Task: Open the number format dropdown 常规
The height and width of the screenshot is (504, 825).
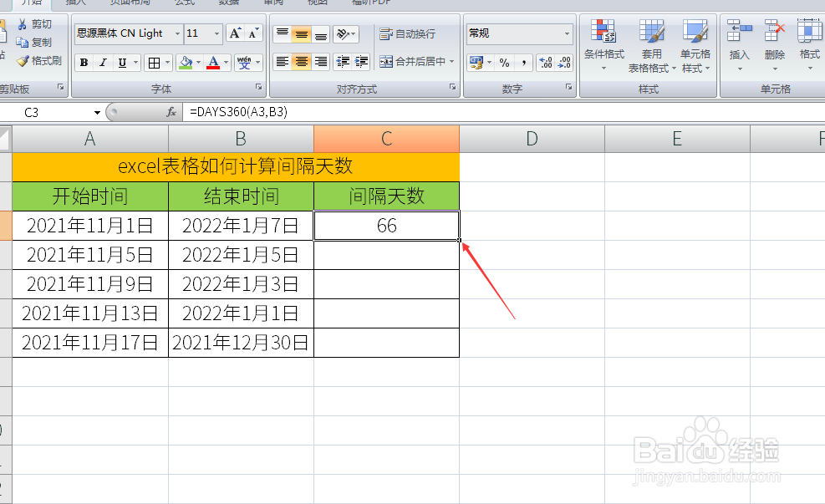Action: [567, 33]
